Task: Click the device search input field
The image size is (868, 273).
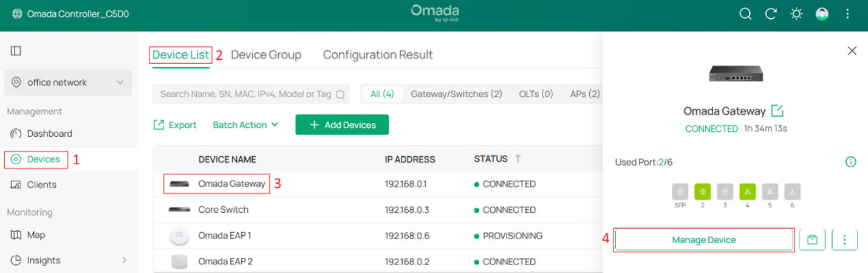Action: click(245, 94)
